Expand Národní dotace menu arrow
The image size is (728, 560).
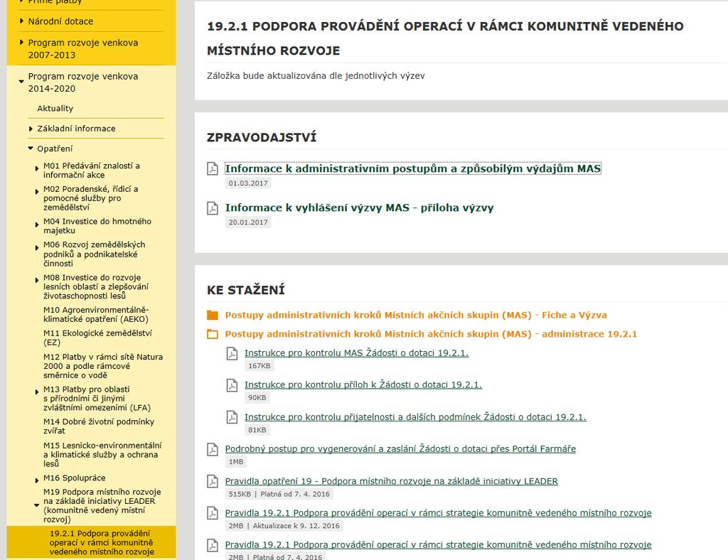21,21
